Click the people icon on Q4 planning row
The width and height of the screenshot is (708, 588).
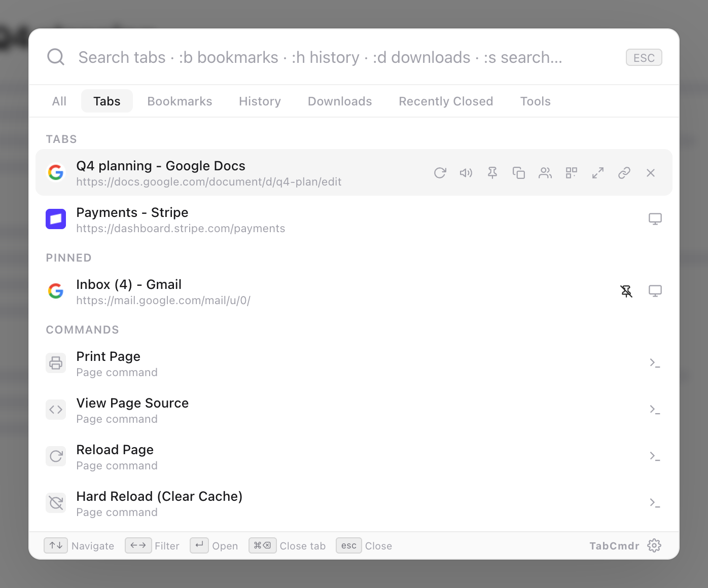[x=545, y=173]
